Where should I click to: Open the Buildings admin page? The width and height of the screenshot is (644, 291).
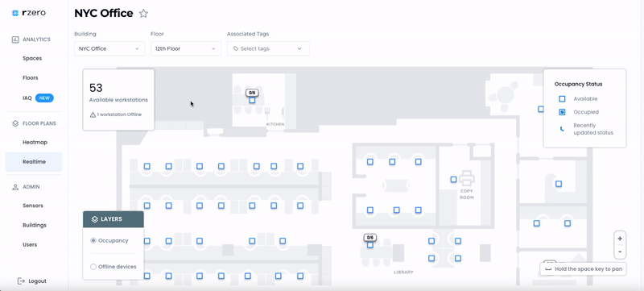click(35, 225)
